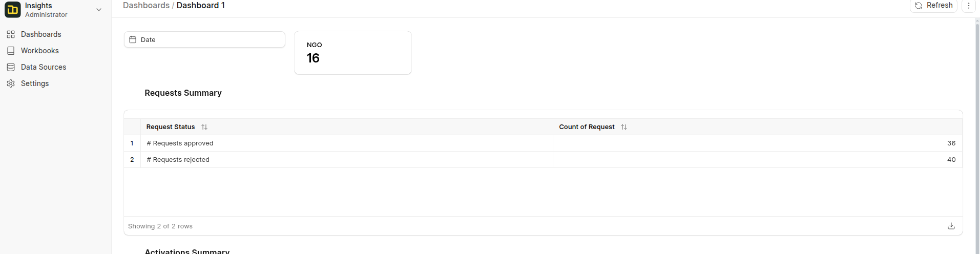This screenshot has width=980, height=254.
Task: Navigate to Dashboards breadcrumb link
Action: (146, 5)
